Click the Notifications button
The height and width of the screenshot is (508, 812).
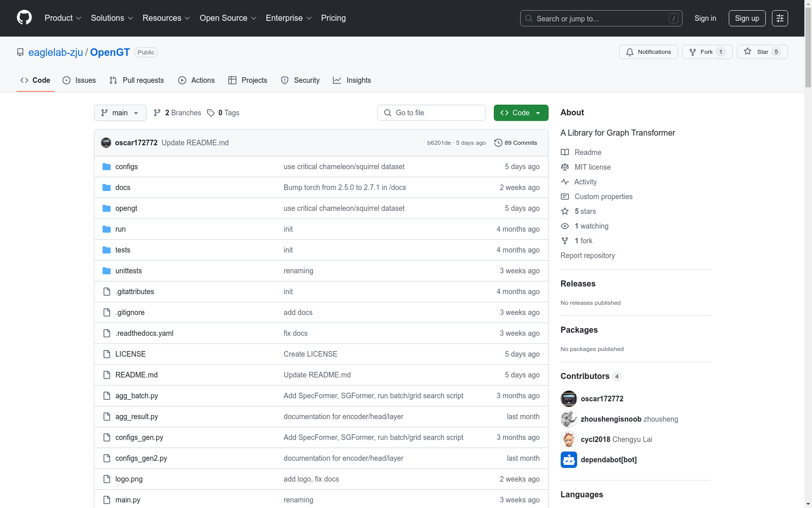(x=649, y=52)
